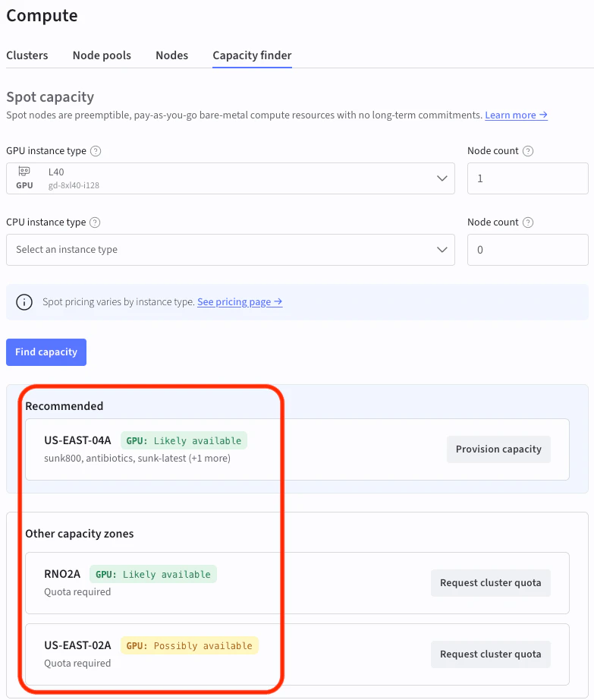
Task: Expand CPU instance dropdown chevron arrow
Action: (442, 250)
